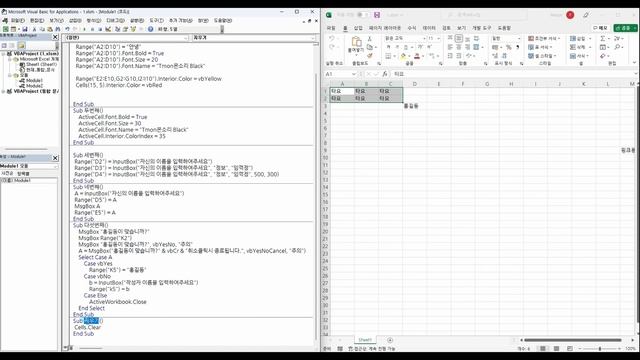
Task: Click the Paste clipboard icon in Excel ribbon
Action: [x=357, y=42]
